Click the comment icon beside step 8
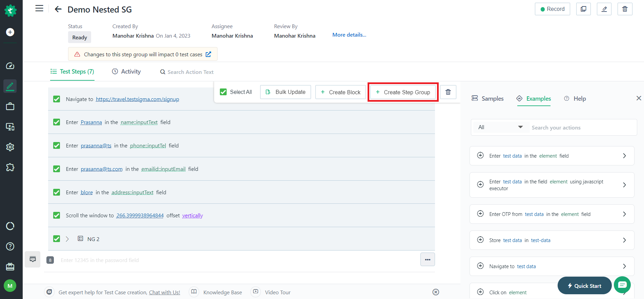This screenshot has width=644, height=299. (x=33, y=259)
